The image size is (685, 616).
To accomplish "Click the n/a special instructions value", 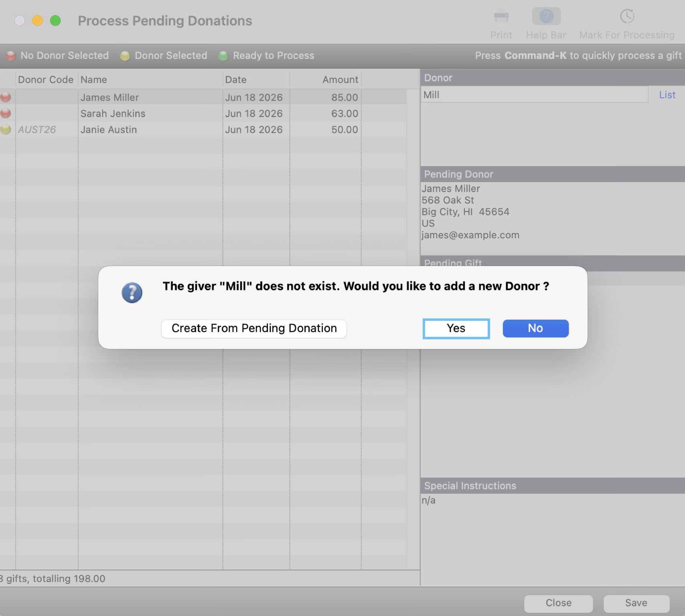I will pos(428,500).
